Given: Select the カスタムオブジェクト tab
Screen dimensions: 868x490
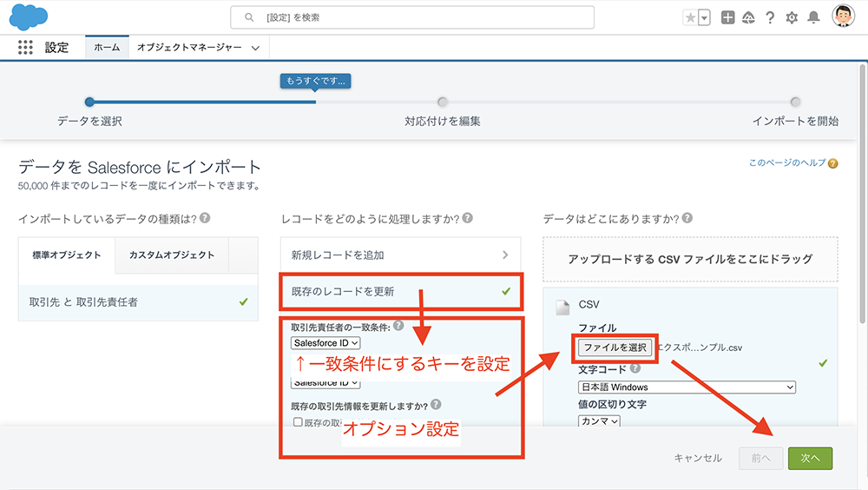Looking at the screenshot, I should [172, 255].
